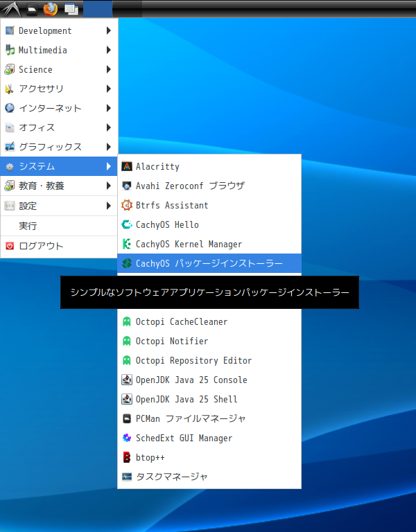Click the Multimedia category icon
This screenshot has width=416, height=532.
tap(10, 50)
